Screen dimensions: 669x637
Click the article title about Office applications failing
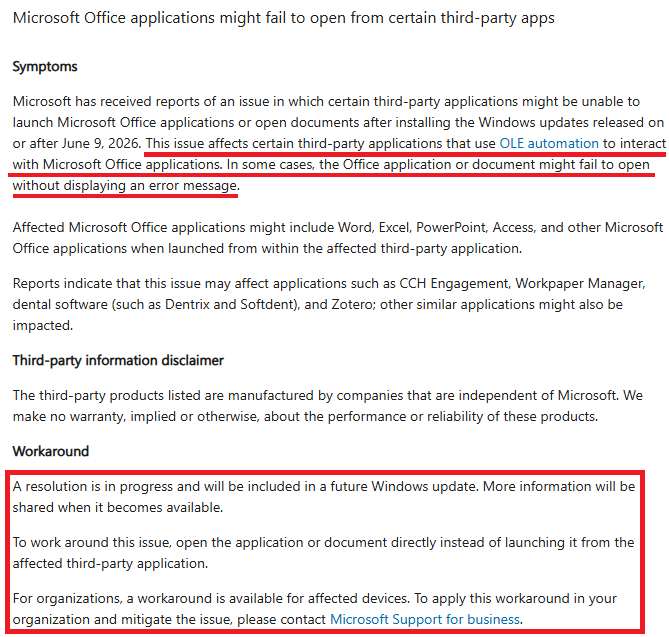click(x=284, y=18)
